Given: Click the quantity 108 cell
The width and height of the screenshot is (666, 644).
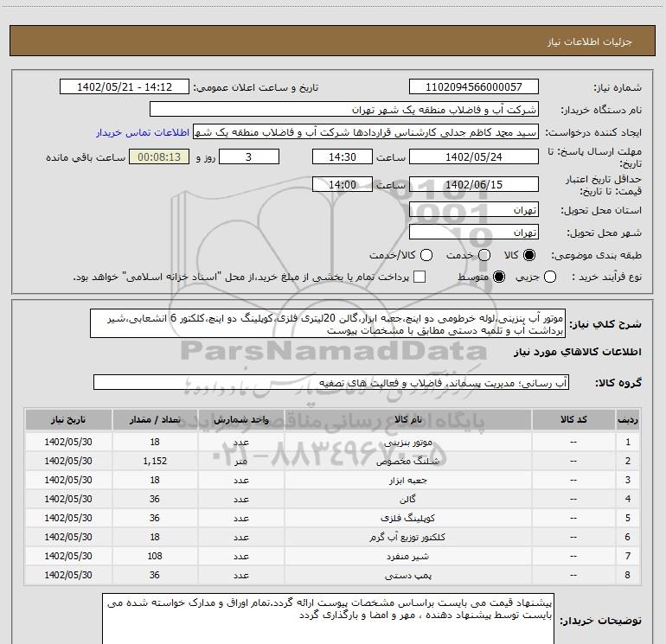Looking at the screenshot, I should (x=155, y=556).
